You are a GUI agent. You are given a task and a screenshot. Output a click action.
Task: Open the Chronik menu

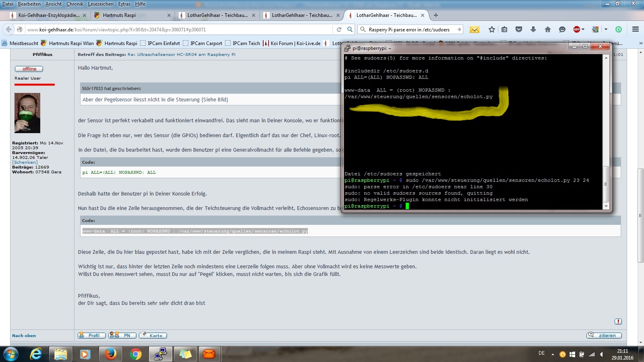75,4
